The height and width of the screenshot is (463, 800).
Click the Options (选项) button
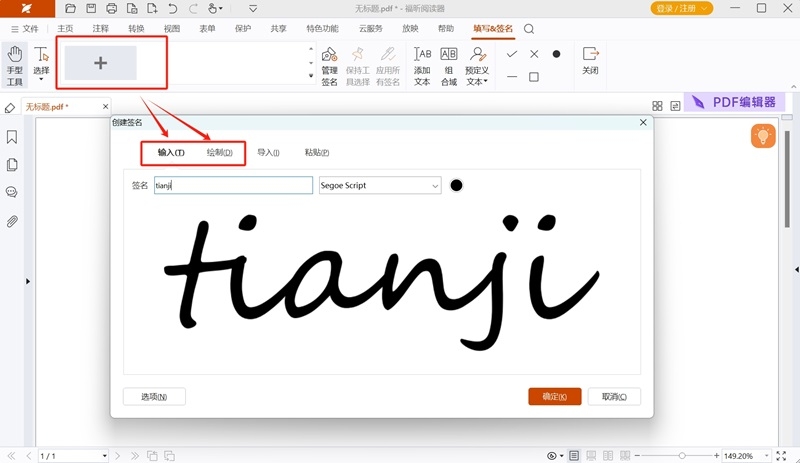(154, 397)
